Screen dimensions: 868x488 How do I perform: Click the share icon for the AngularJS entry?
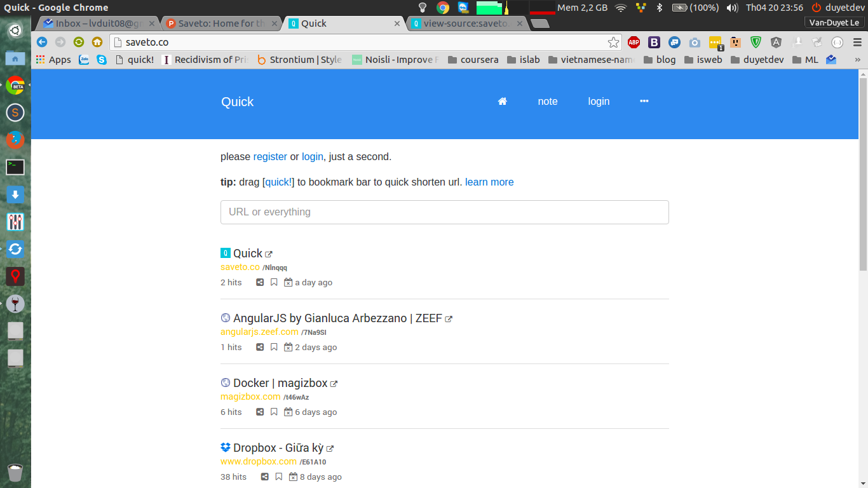(260, 347)
